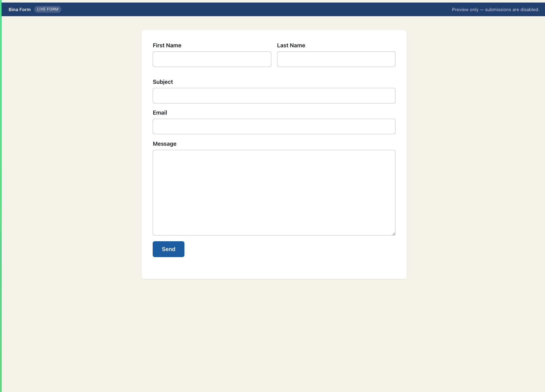The image size is (545, 392).
Task: Click the First Name label
Action: coord(167,45)
